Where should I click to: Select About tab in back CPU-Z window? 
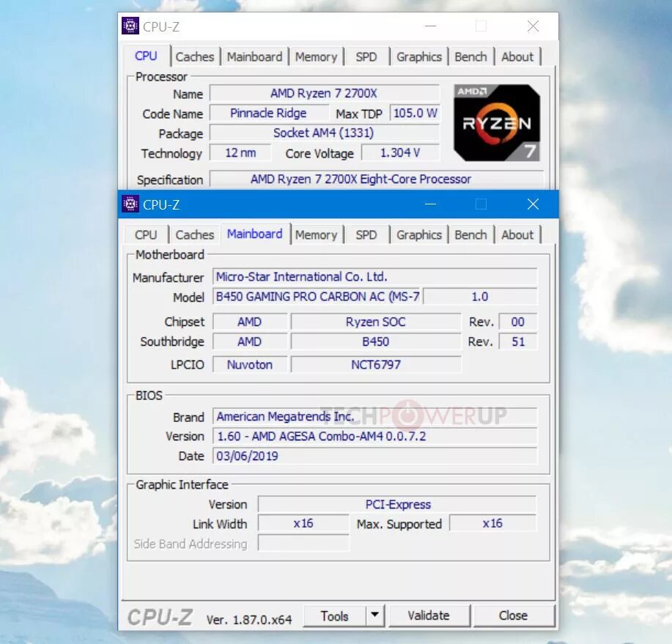click(x=517, y=56)
